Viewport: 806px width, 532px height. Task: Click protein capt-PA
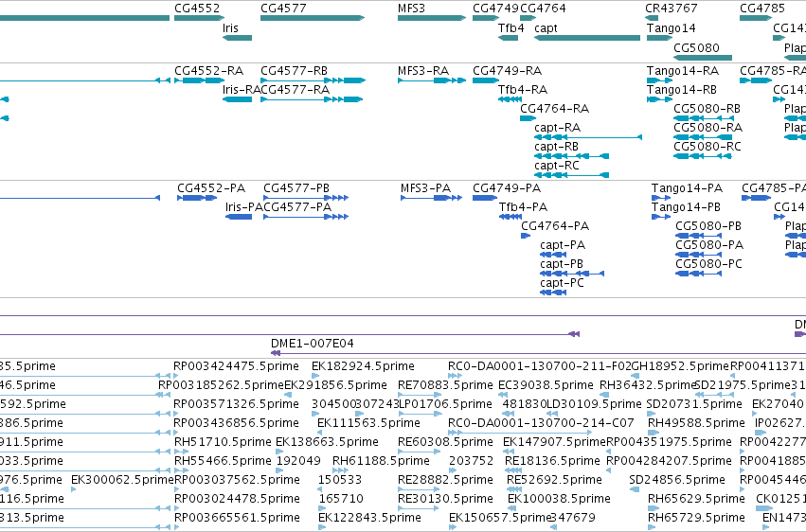(553, 255)
